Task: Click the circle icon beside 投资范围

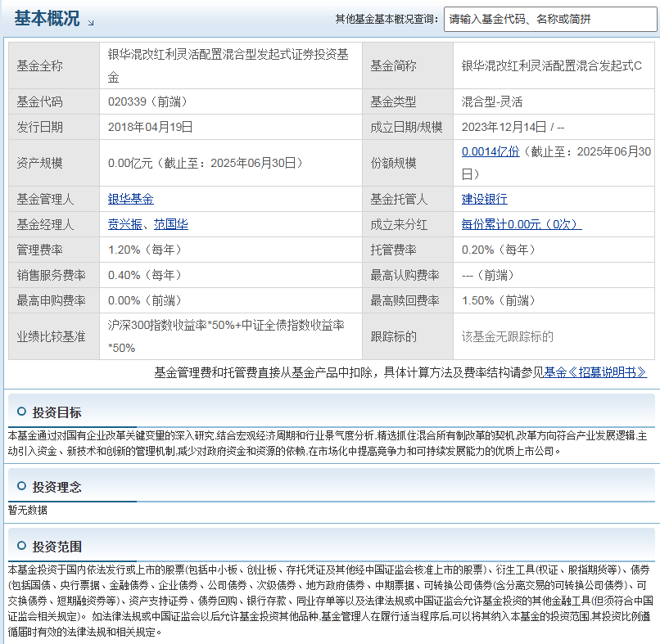Action: (x=21, y=546)
